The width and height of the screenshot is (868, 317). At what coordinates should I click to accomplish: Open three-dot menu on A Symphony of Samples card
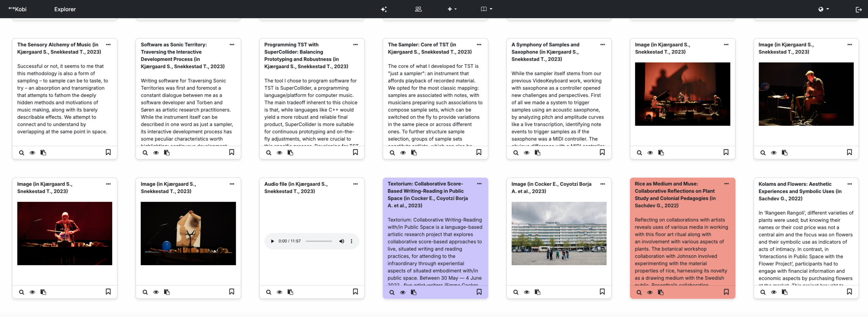(602, 44)
